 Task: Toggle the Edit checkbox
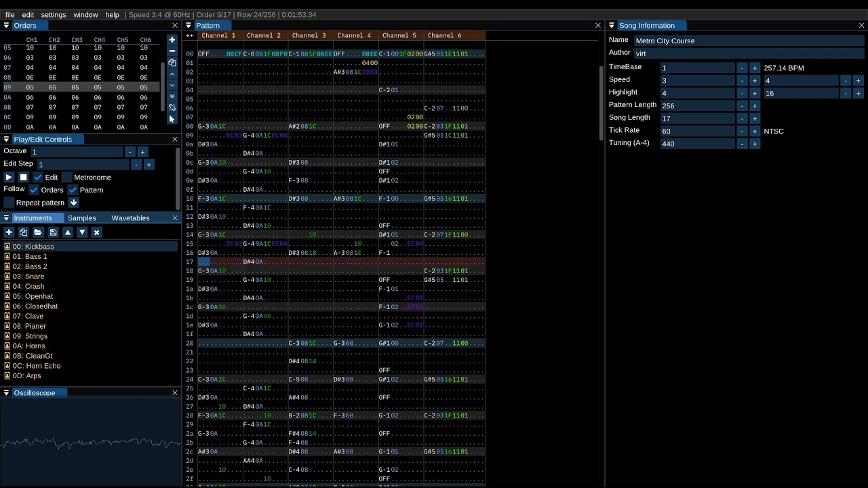38,177
